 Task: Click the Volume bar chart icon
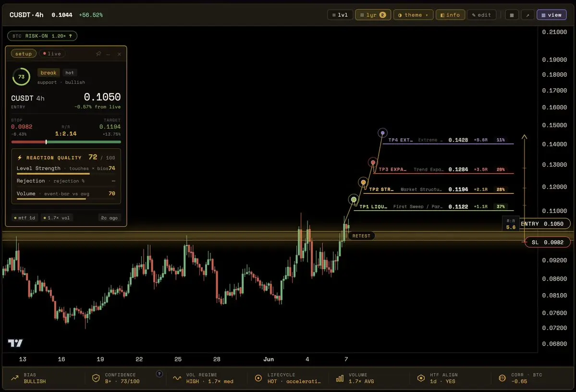pyautogui.click(x=340, y=378)
